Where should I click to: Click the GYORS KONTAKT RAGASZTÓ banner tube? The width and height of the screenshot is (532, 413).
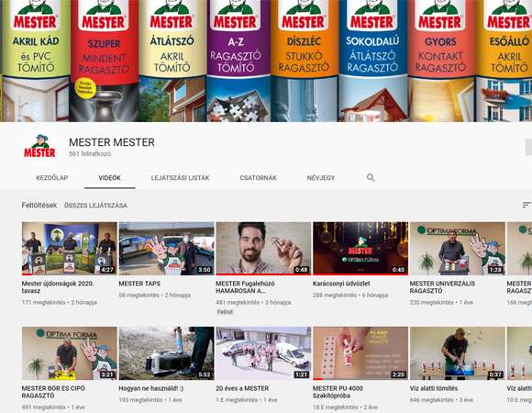[x=441, y=61]
